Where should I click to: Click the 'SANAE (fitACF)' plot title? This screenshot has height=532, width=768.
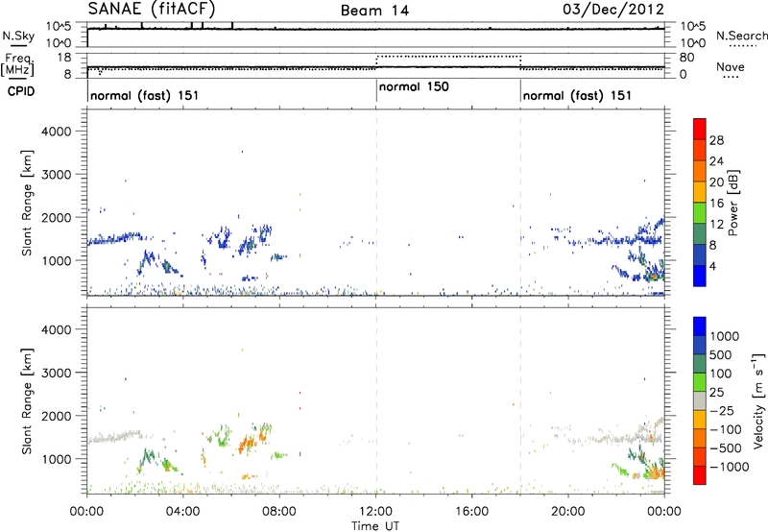pos(152,9)
